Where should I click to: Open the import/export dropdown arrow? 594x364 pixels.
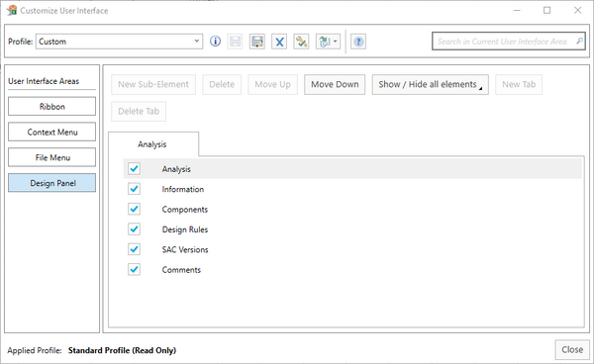click(335, 42)
